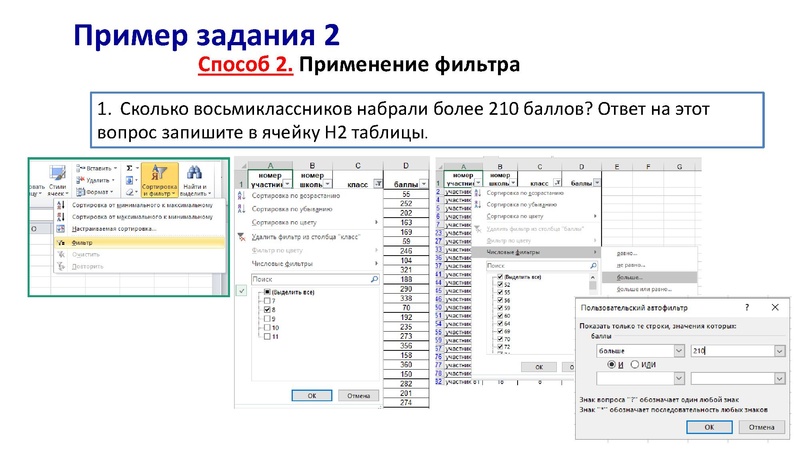This screenshot has width=800, height=450.
Task: Close the Пользовательский автофильтр dialog
Action: pyautogui.click(x=775, y=307)
